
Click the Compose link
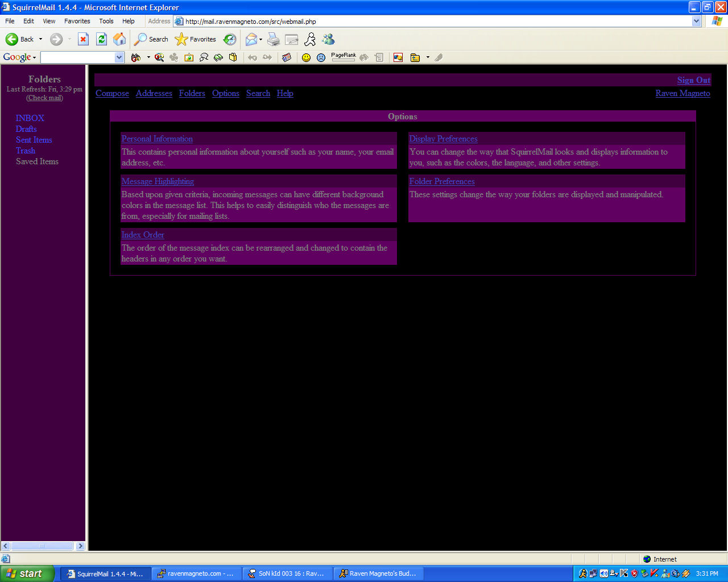coord(112,93)
